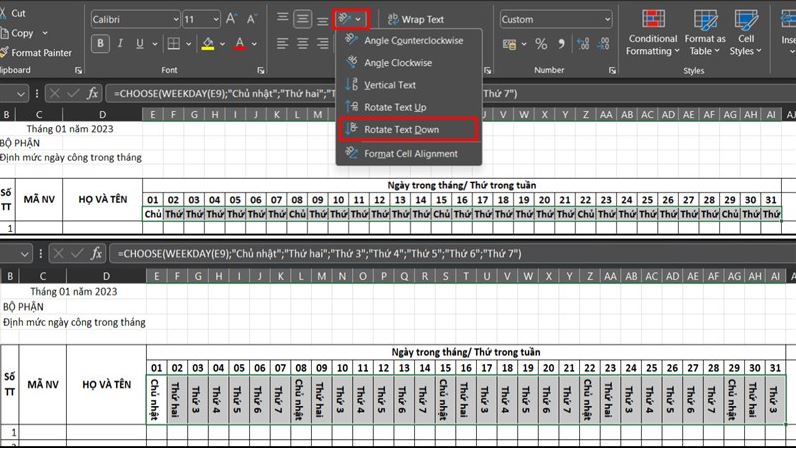Viewport: 796px width, 449px height.
Task: Toggle Italic formatting
Action: click(120, 44)
